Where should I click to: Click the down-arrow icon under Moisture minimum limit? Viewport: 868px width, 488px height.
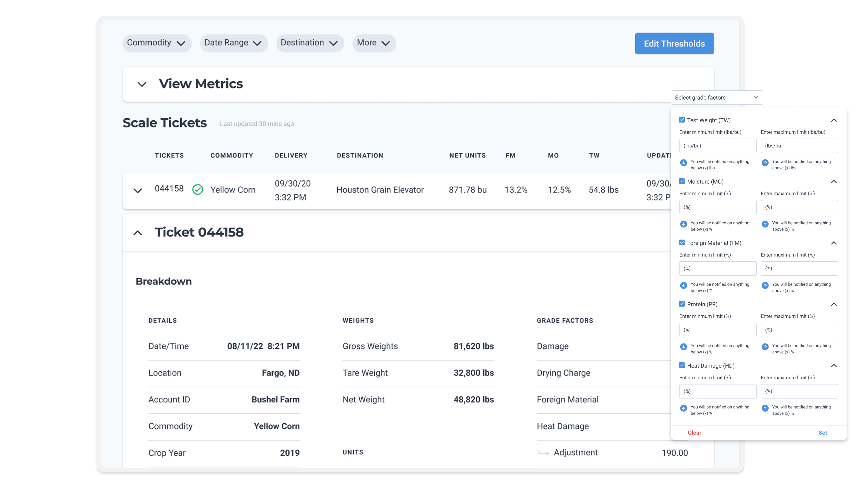point(683,224)
